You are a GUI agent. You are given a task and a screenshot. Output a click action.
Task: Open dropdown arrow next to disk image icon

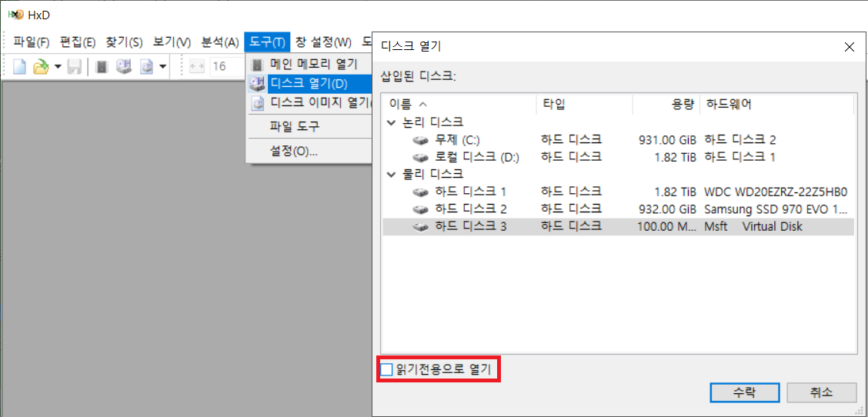coord(162,68)
